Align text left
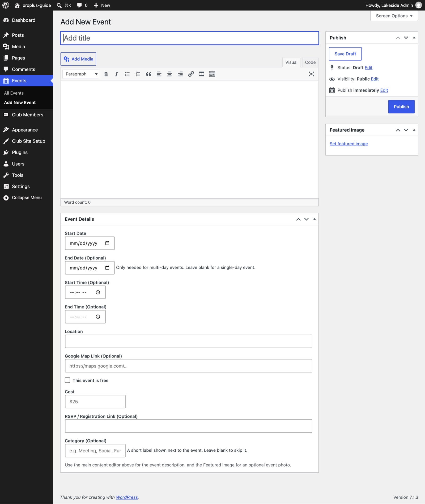425x504 pixels. pyautogui.click(x=159, y=74)
